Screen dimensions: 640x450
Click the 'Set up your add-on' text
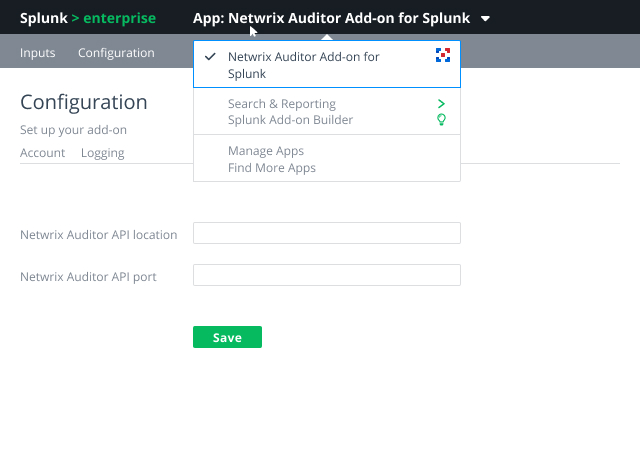click(73, 130)
